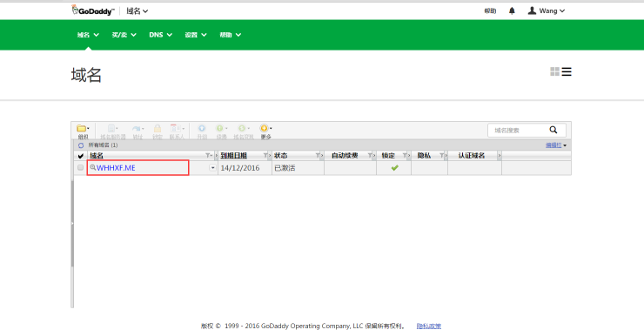
Task: Sort by the 到期日期 column header
Action: click(234, 156)
